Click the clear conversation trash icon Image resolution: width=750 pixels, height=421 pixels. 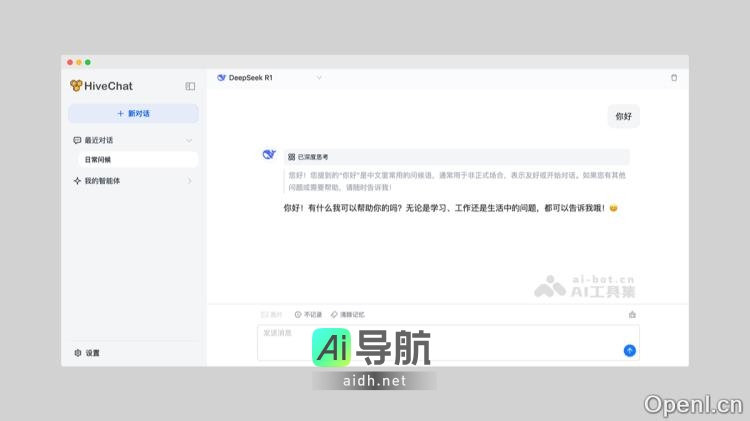coord(674,78)
